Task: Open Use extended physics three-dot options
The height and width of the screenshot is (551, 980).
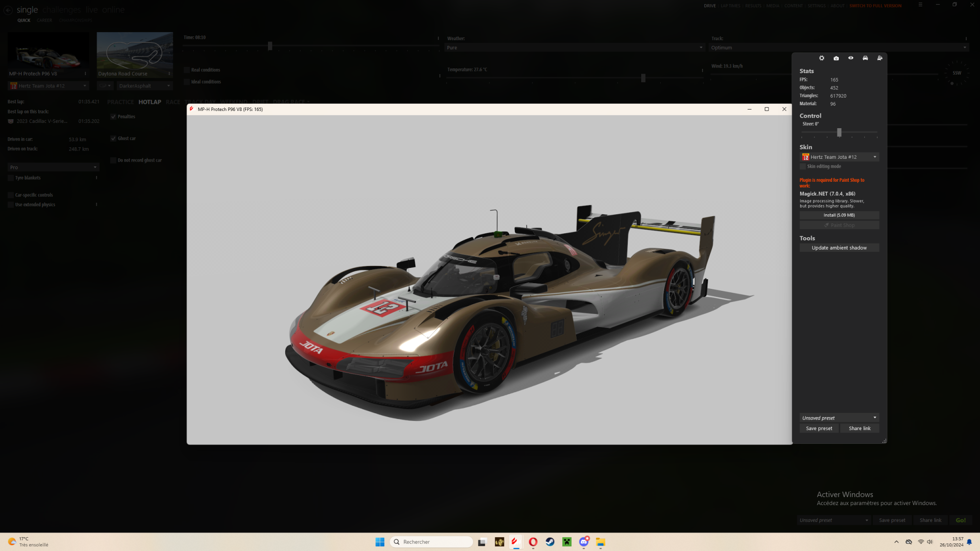Action: [x=97, y=205]
